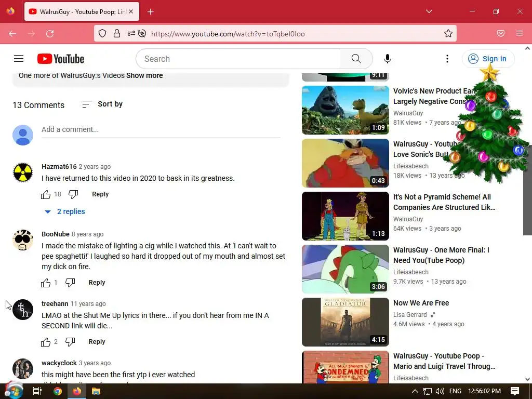Like Hazmat616's comment
The width and height of the screenshot is (532, 399).
coord(46,194)
